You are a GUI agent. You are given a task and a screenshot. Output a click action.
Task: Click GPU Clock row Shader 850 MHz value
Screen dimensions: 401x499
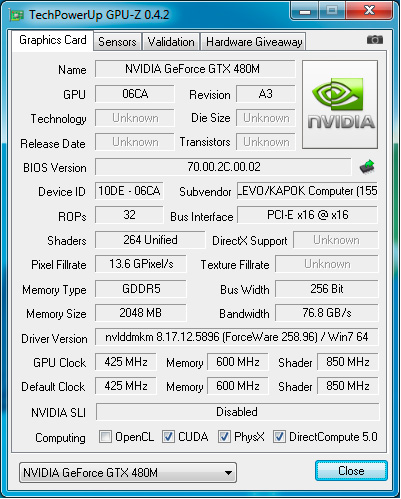pyautogui.click(x=348, y=362)
